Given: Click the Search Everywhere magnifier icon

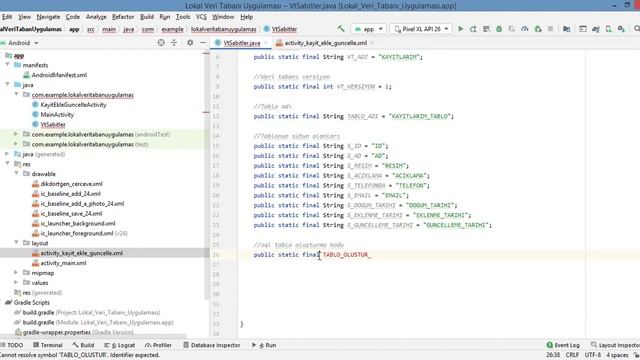Looking at the screenshot, I should click(636, 29).
